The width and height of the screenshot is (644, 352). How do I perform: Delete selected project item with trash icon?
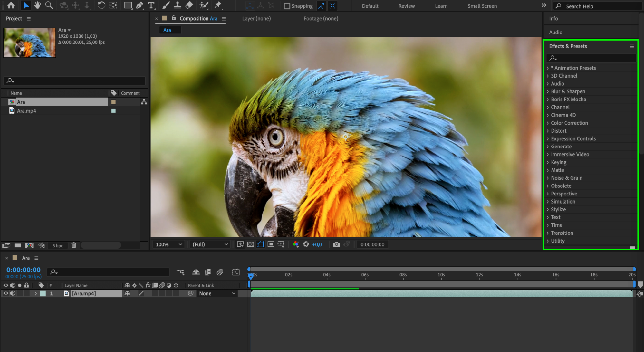coord(74,245)
